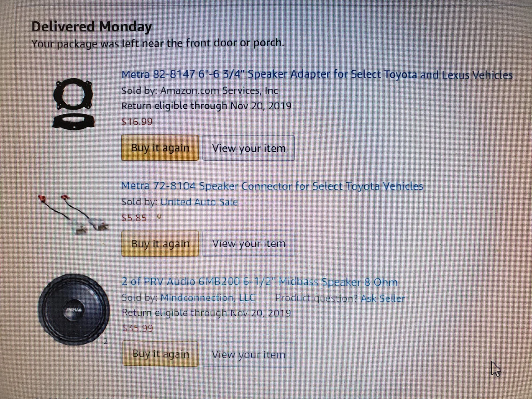Screen dimensions: 532x399
Task: Click the Metra 72-8104 speaker connector image
Action: click(73, 214)
